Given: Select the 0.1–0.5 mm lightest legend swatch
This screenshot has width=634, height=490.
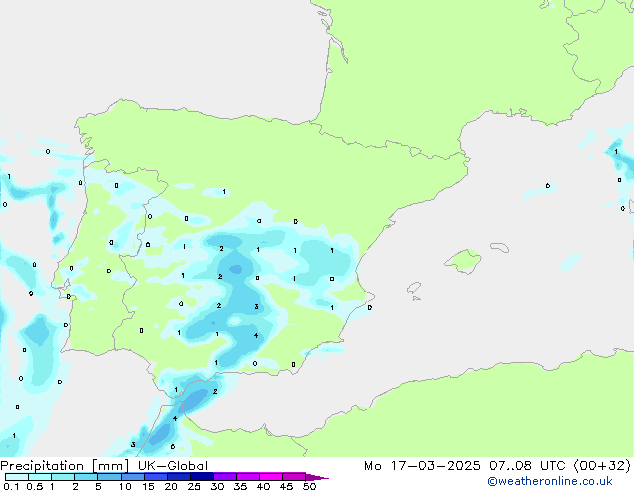Looking at the screenshot, I should coord(17,477).
